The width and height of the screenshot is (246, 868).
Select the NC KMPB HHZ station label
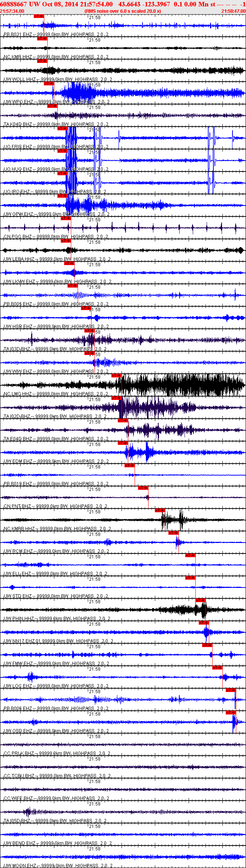click(57, 529)
